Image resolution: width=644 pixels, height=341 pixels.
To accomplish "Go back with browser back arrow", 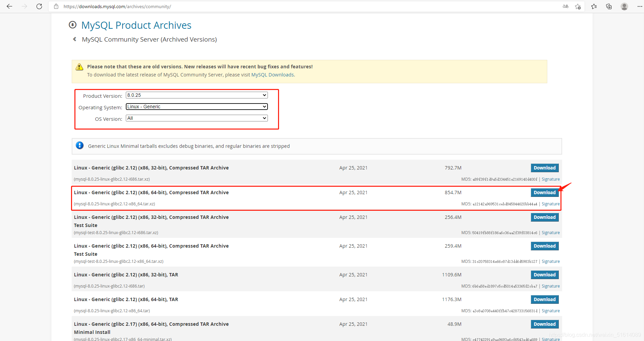I will point(9,6).
